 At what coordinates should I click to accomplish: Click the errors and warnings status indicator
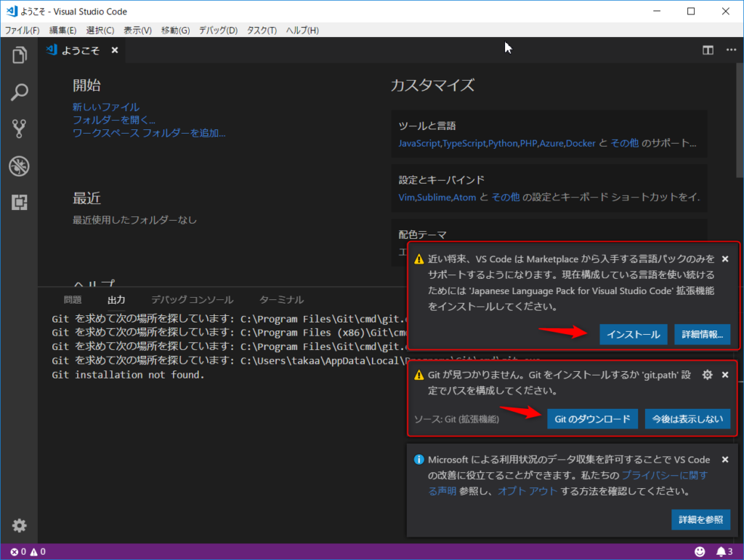(x=28, y=551)
